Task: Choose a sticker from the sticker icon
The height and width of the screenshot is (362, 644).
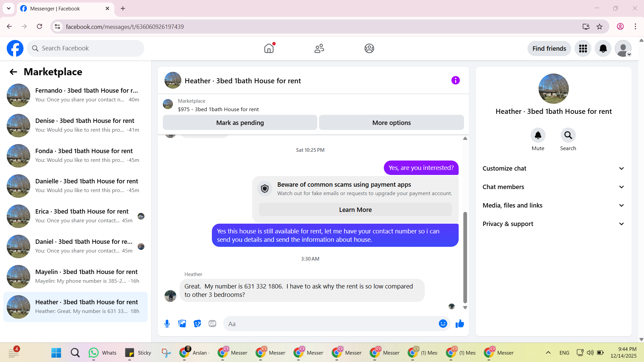Action: coord(197,324)
